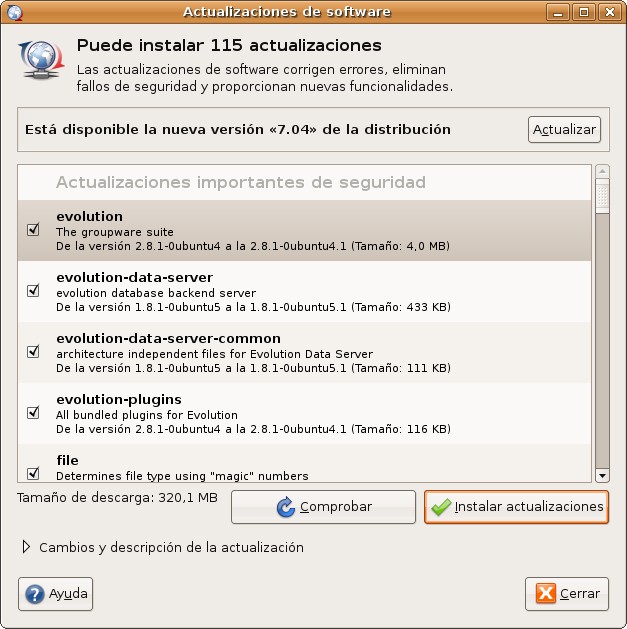
Task: Click 'Actualizaciones importantes de seguridad' group header
Action: pyautogui.click(x=241, y=183)
